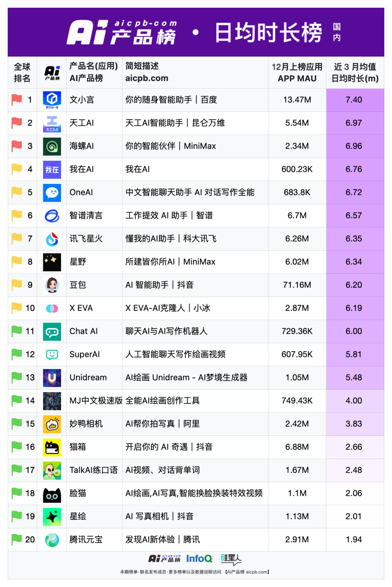Select the 猫箱 yellow cat icon
The width and height of the screenshot is (392, 587).
(52, 447)
